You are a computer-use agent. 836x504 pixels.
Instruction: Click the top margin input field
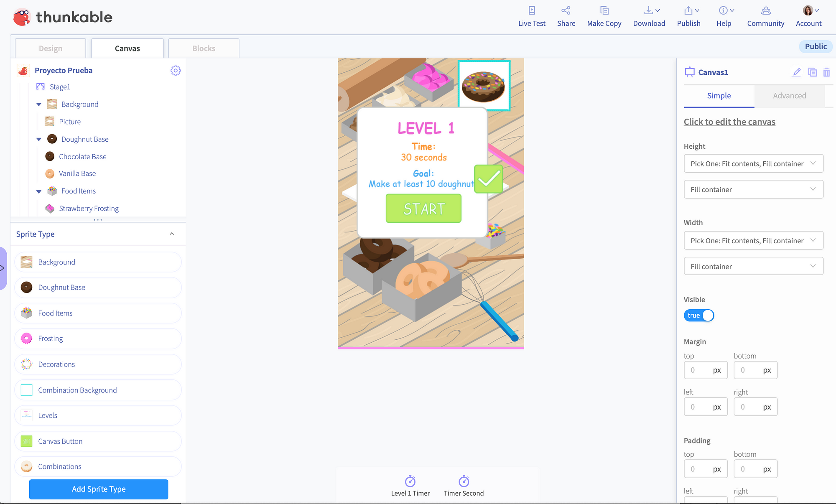point(706,370)
